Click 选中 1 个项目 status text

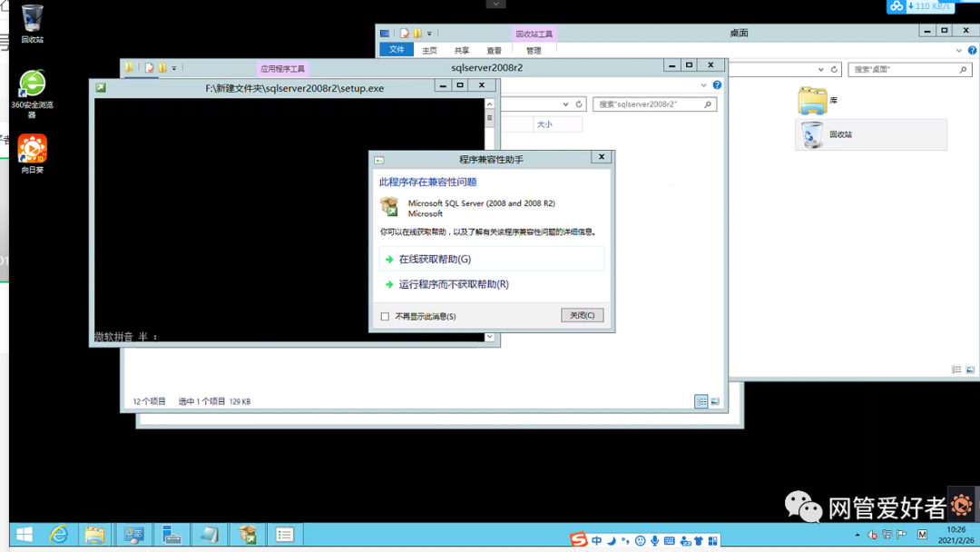tap(201, 401)
